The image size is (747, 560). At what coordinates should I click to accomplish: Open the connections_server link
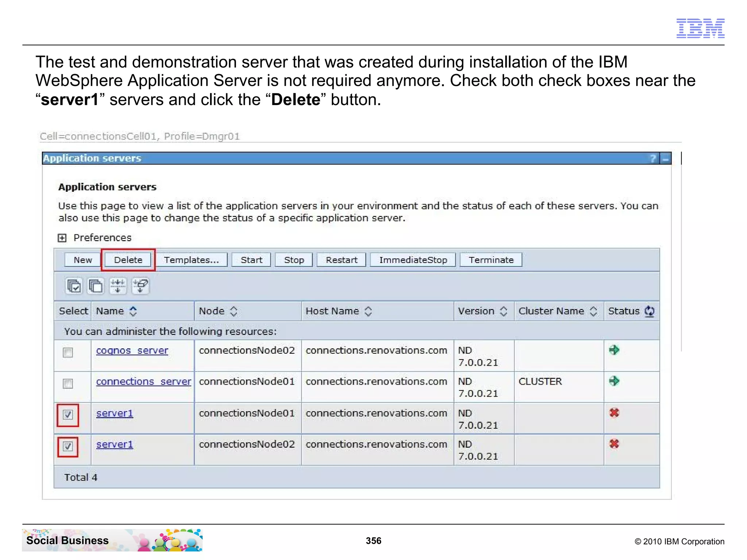pos(143,381)
